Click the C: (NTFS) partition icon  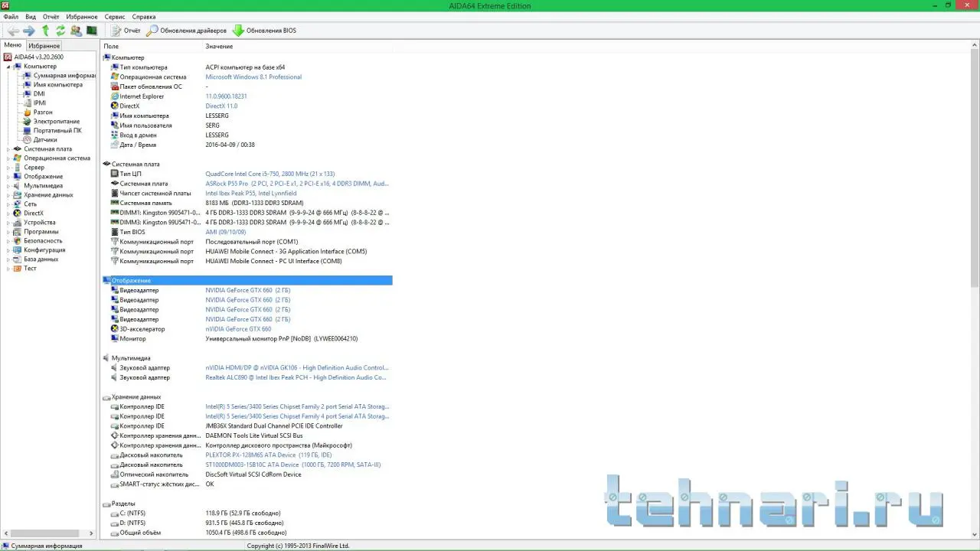[114, 514]
